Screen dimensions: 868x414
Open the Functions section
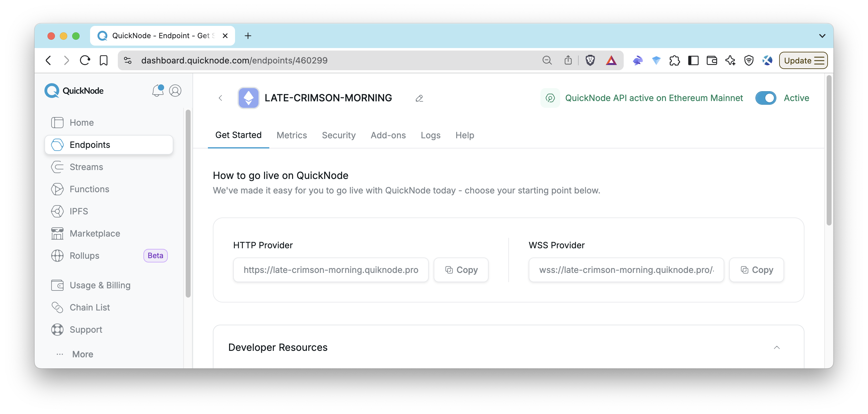tap(89, 189)
